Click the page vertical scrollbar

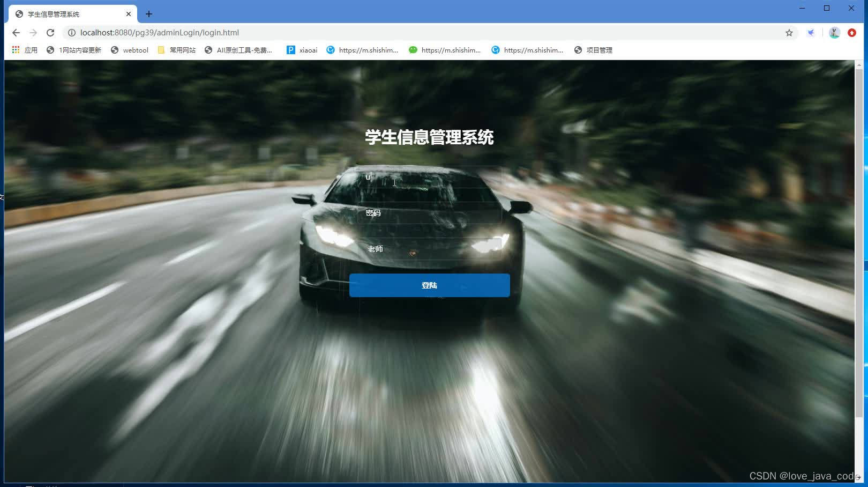coord(859,243)
